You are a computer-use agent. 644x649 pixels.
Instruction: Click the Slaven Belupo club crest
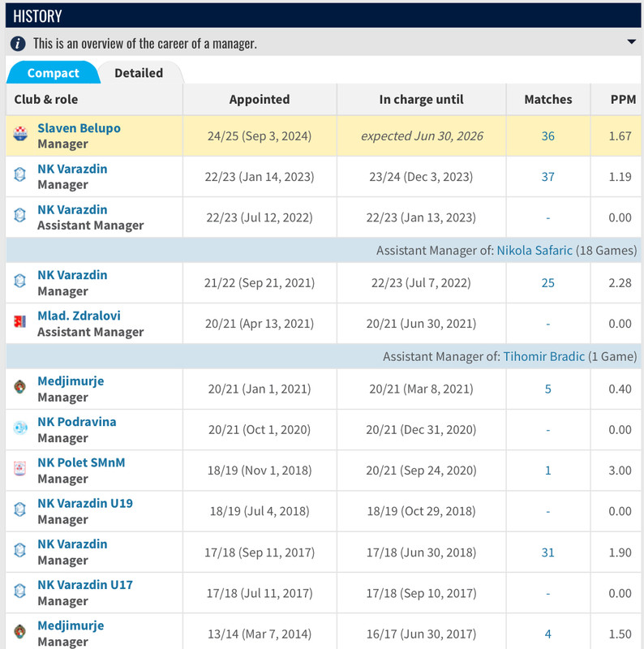pyautogui.click(x=20, y=134)
